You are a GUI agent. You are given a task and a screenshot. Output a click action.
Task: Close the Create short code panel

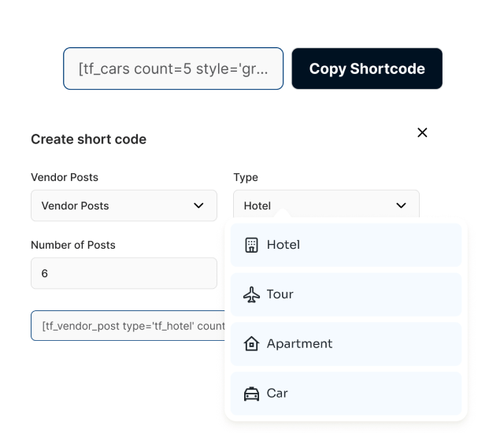[x=422, y=132]
